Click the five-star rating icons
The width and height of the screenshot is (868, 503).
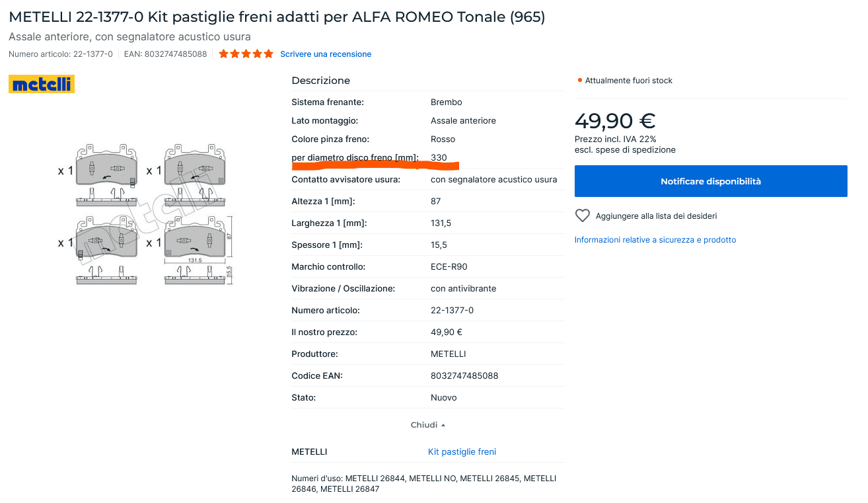coord(246,54)
